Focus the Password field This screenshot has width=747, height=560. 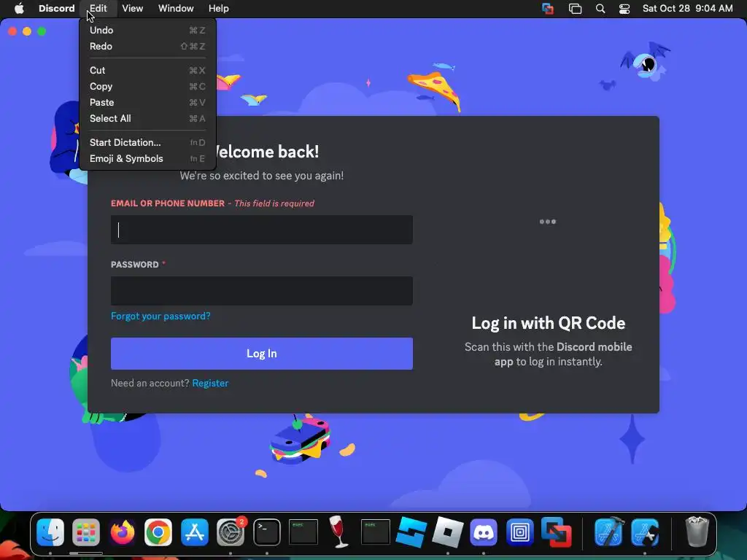[262, 290]
